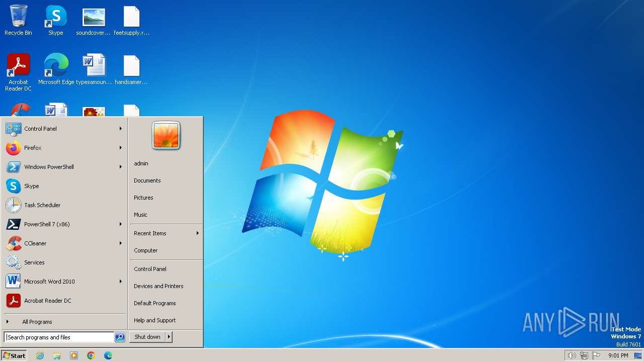The image size is (644, 362).
Task: Open the admin user folder
Action: pos(166,163)
